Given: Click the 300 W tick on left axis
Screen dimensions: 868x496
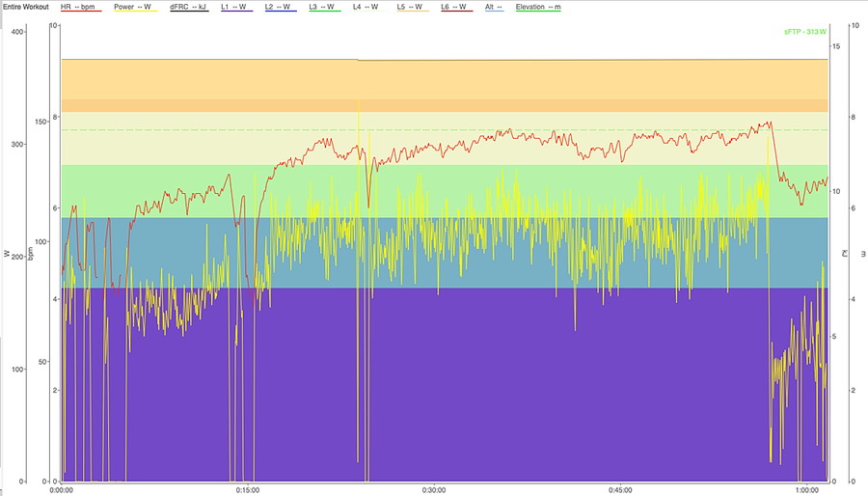Looking at the screenshot, I should coord(14,144).
